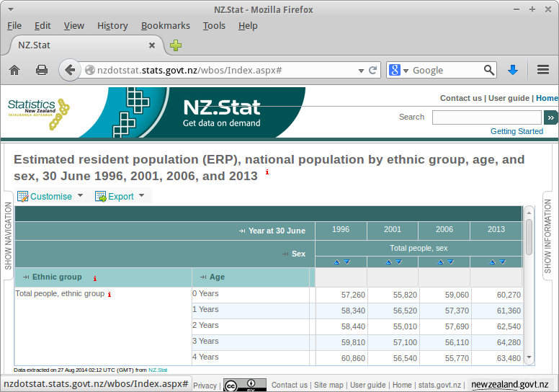
Task: Click the '0 Years' row label
Action: point(205,293)
